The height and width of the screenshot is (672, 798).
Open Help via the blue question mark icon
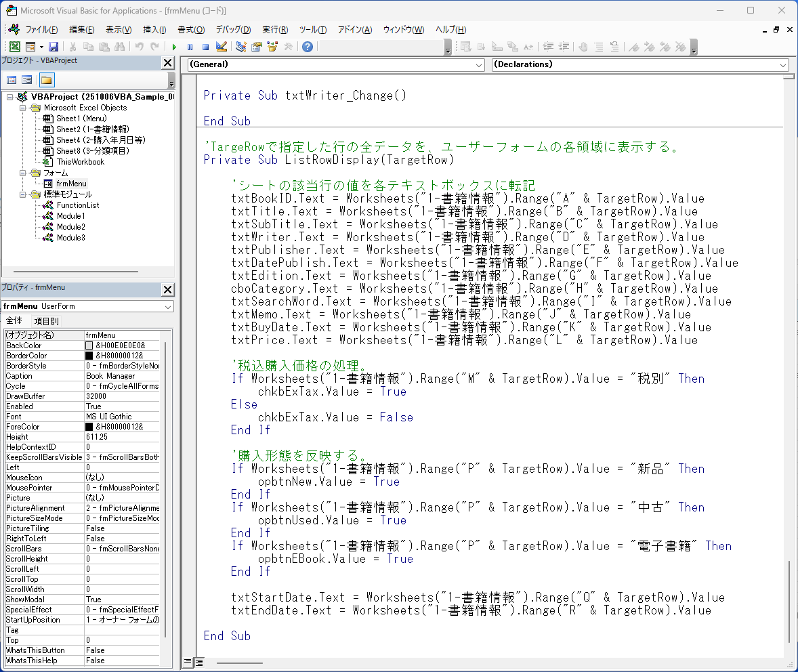tap(308, 47)
